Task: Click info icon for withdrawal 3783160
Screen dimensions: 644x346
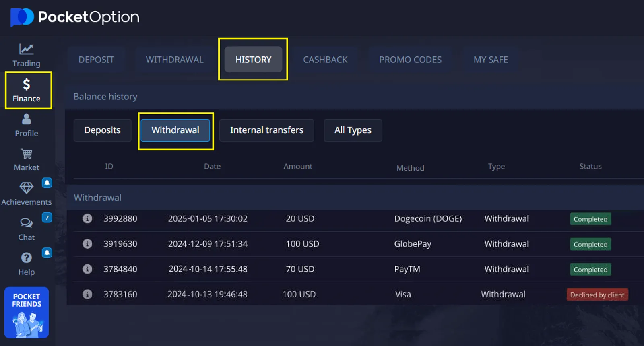Action: pos(87,294)
